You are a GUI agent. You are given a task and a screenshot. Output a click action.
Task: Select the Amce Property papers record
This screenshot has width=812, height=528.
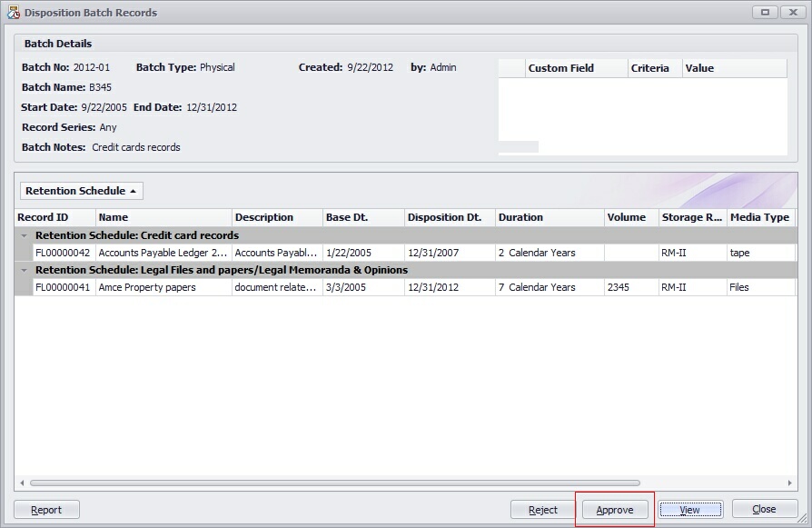point(146,287)
